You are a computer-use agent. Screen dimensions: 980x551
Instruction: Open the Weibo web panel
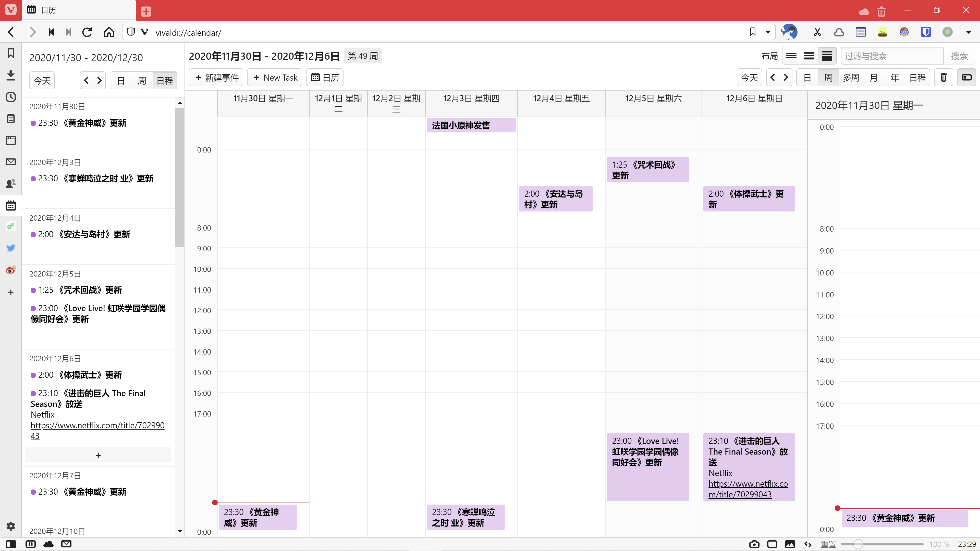coord(11,270)
